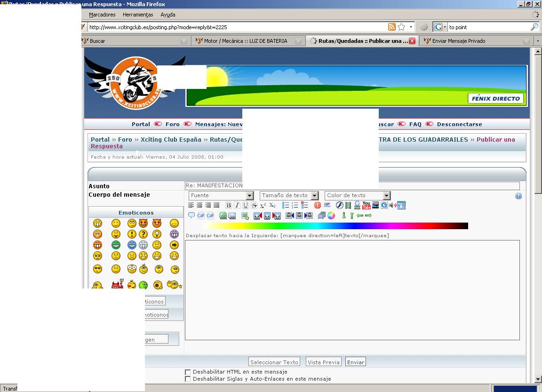
Task: Open the Marcadores menu
Action: click(x=102, y=15)
